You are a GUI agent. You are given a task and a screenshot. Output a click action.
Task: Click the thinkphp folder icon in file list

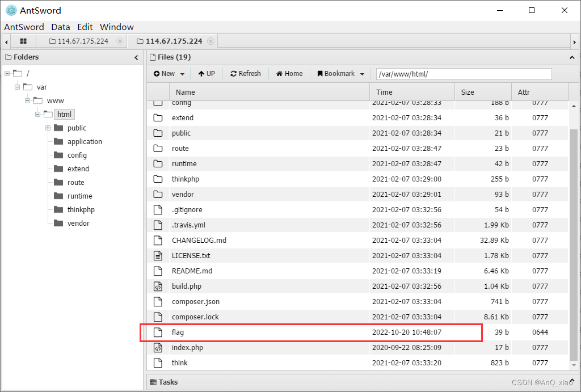(x=158, y=179)
